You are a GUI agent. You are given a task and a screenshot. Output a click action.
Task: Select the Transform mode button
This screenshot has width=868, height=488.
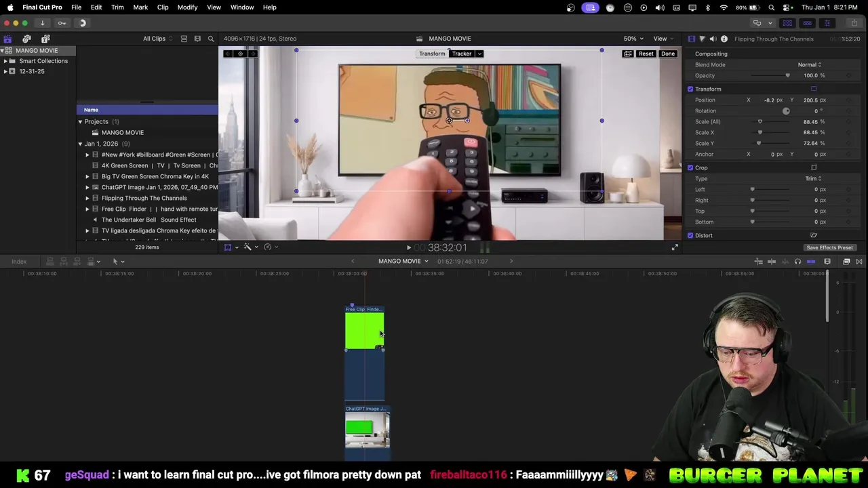click(432, 54)
